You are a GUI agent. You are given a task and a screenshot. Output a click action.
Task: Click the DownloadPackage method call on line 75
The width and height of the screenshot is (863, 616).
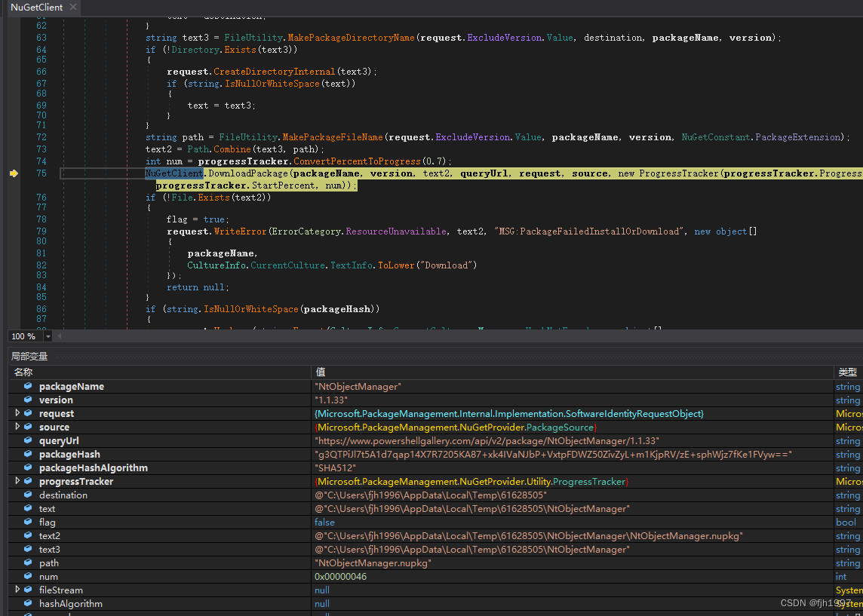pos(247,173)
